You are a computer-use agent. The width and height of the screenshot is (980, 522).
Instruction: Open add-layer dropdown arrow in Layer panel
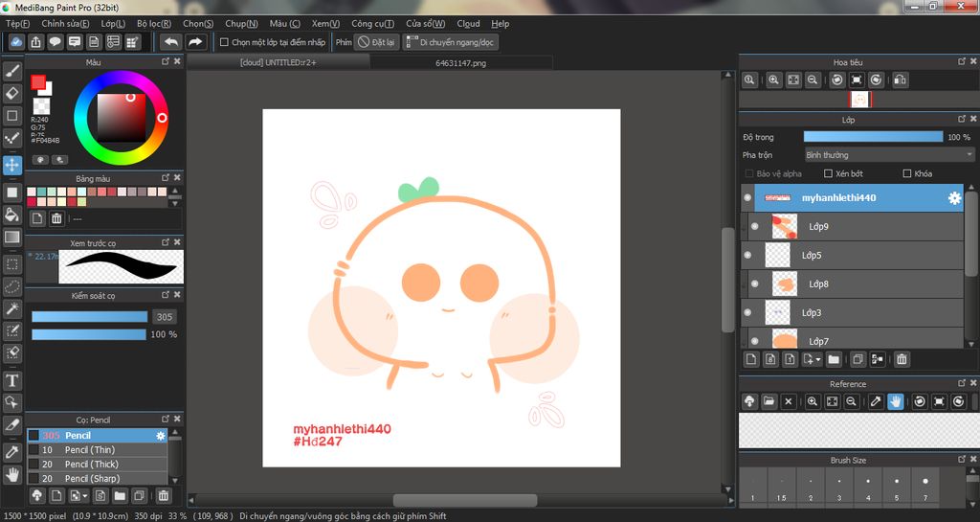[817, 359]
